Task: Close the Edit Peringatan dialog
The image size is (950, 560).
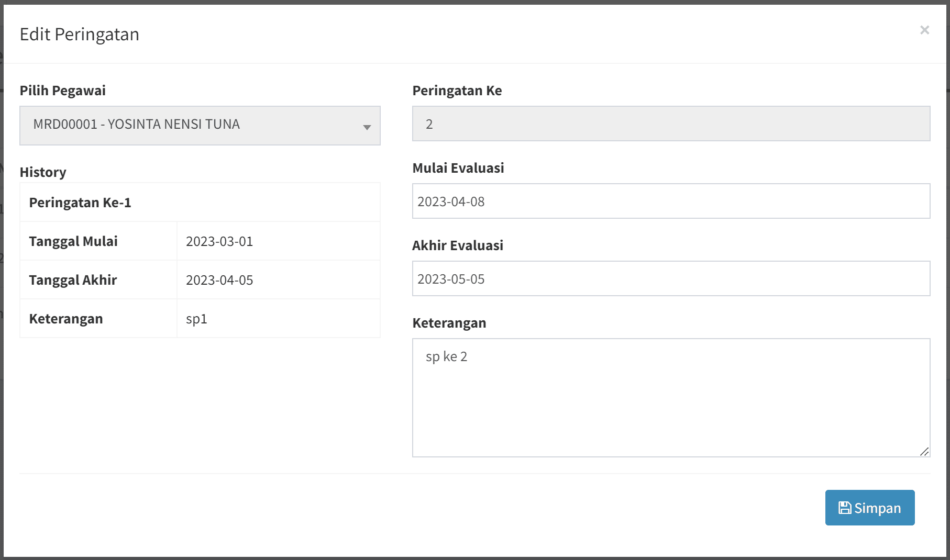Action: (924, 30)
